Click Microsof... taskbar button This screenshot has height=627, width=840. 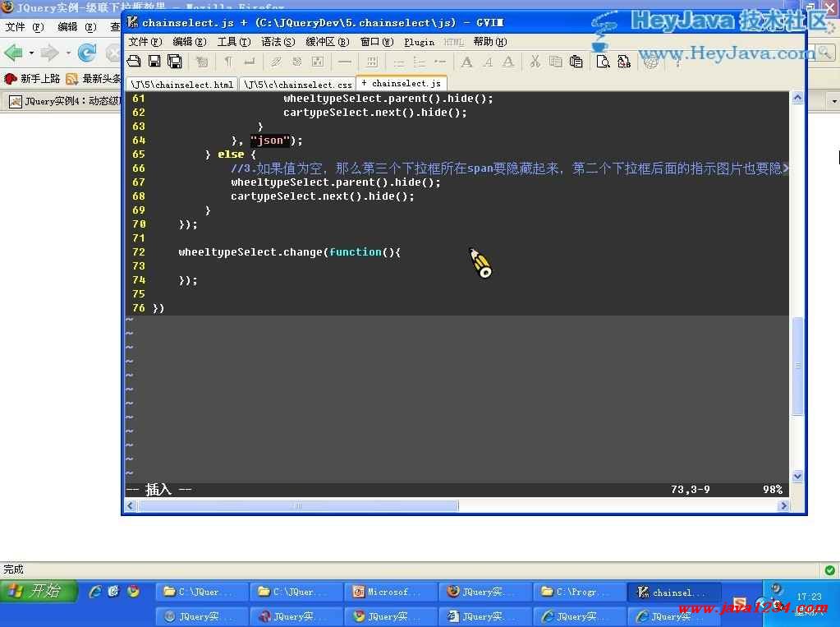tap(391, 592)
